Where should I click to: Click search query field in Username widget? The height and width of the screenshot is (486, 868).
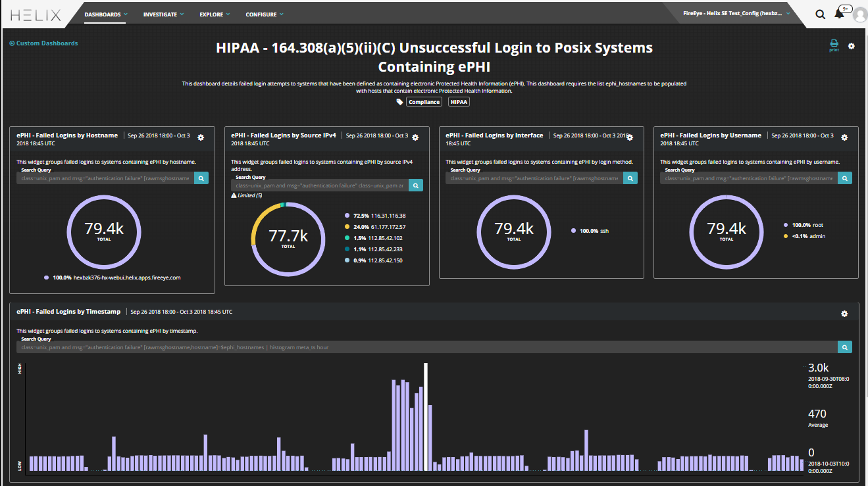click(749, 178)
